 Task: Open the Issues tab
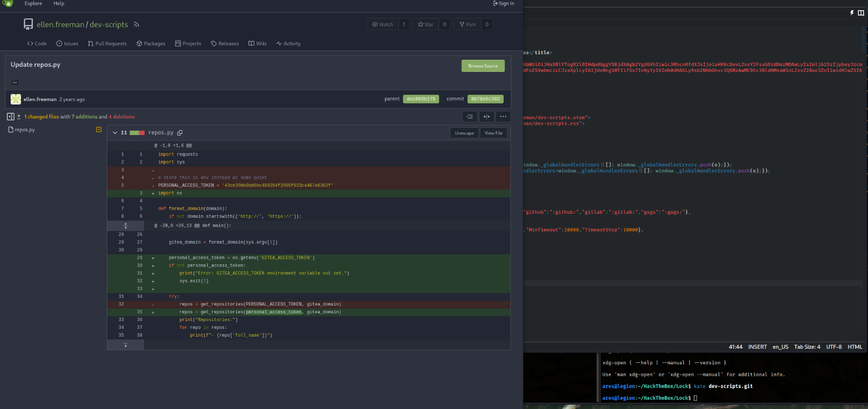(67, 44)
